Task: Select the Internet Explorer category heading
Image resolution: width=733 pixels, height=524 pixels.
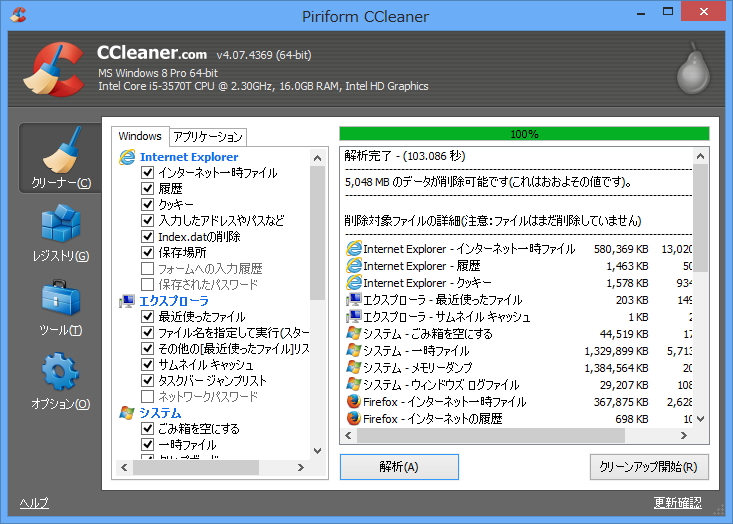Action: (189, 157)
